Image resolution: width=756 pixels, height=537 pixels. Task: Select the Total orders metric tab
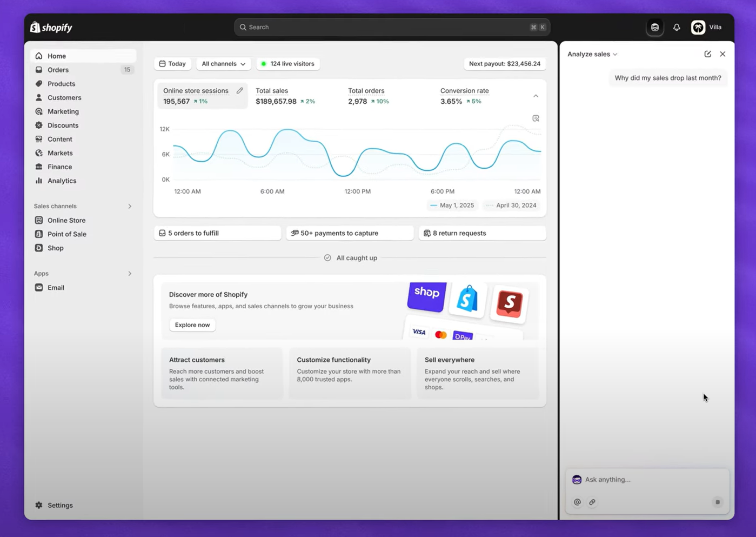(x=387, y=96)
